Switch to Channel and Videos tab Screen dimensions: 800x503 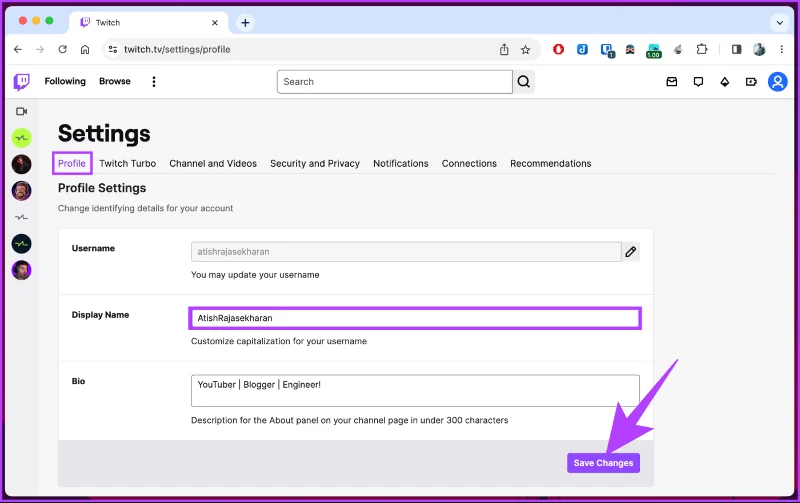pyautogui.click(x=213, y=163)
